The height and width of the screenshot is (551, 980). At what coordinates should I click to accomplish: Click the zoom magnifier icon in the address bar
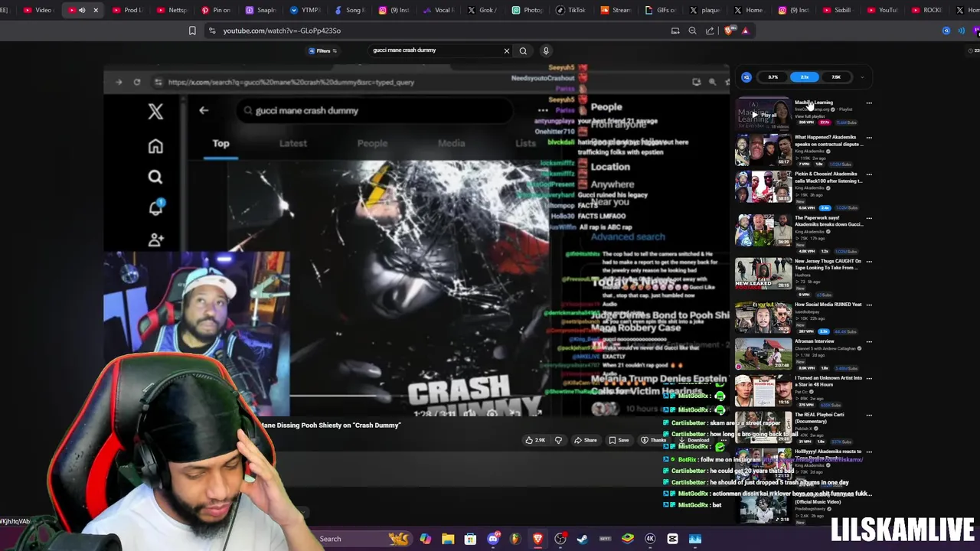[x=692, y=31]
